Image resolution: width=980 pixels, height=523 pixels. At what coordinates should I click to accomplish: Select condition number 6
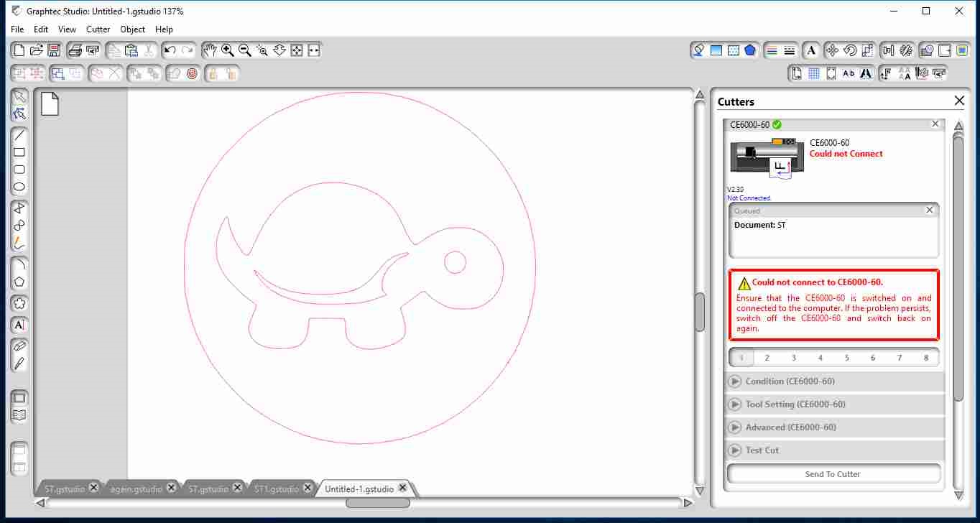pos(873,358)
